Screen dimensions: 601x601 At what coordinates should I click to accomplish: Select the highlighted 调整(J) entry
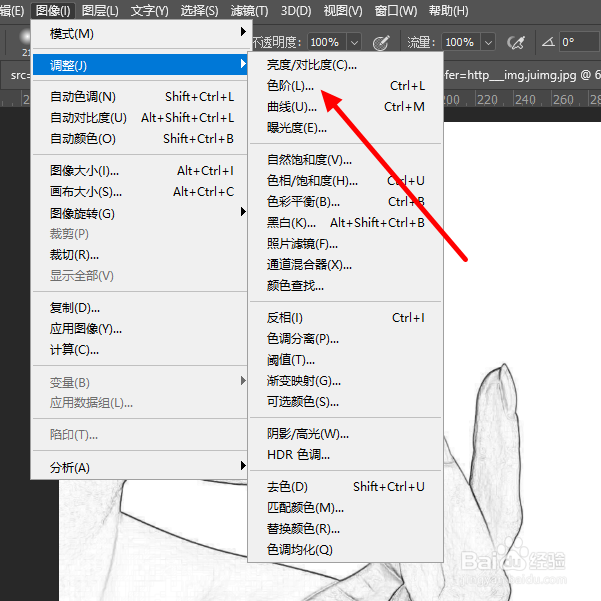140,65
